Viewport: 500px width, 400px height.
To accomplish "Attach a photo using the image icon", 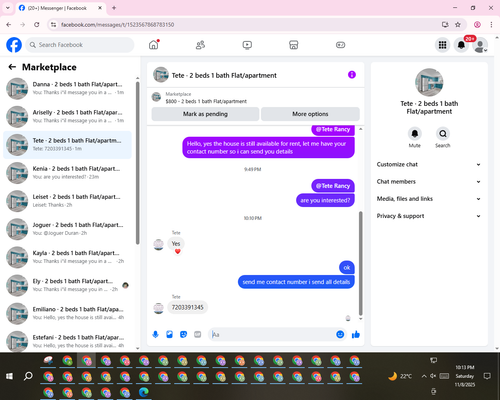I will pyautogui.click(x=169, y=334).
